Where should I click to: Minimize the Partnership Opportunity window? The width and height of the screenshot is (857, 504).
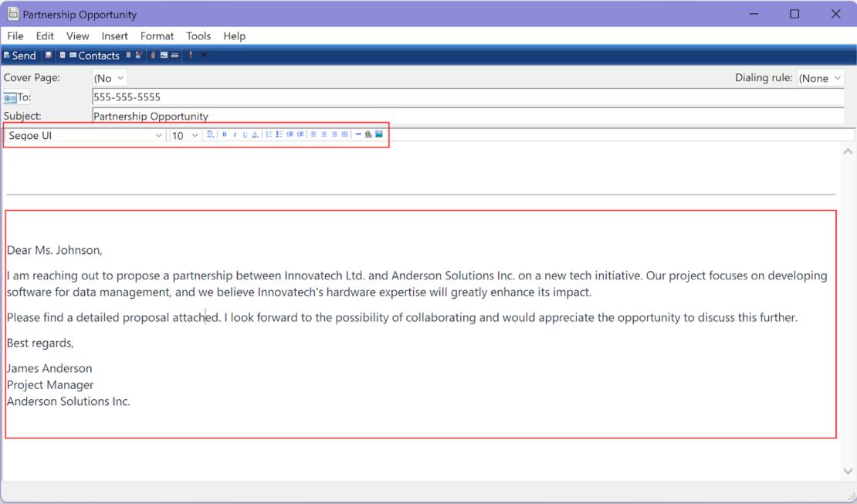coord(754,14)
